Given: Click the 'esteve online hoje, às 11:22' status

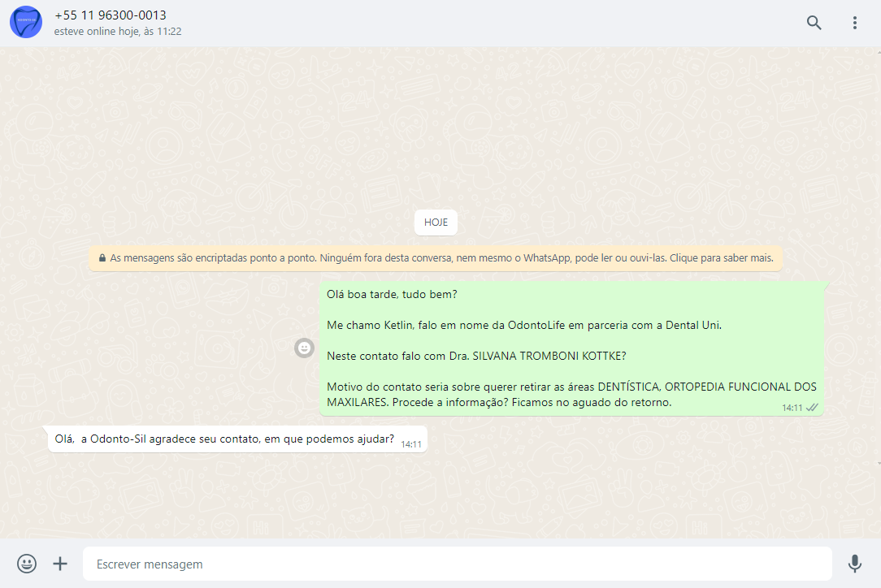Looking at the screenshot, I should (x=117, y=32).
